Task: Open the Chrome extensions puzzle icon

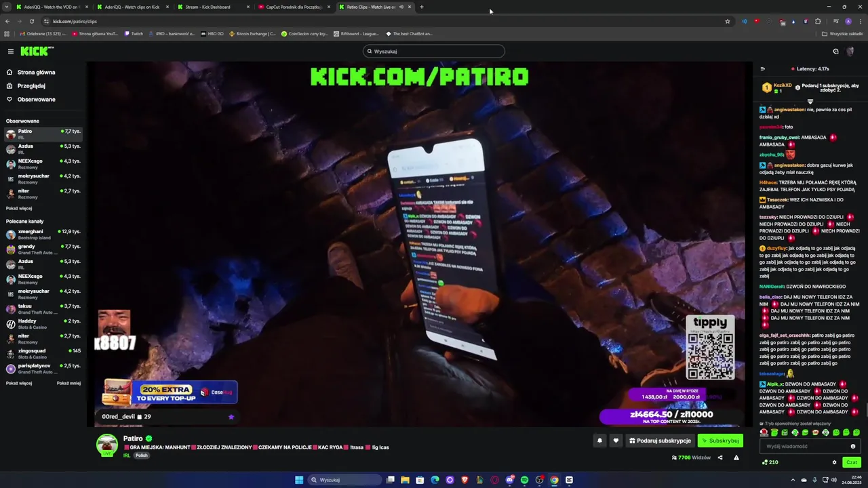Action: point(818,21)
